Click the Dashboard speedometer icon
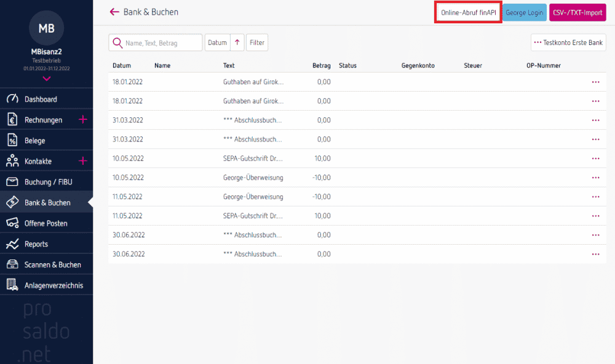The height and width of the screenshot is (364, 615). 12,99
